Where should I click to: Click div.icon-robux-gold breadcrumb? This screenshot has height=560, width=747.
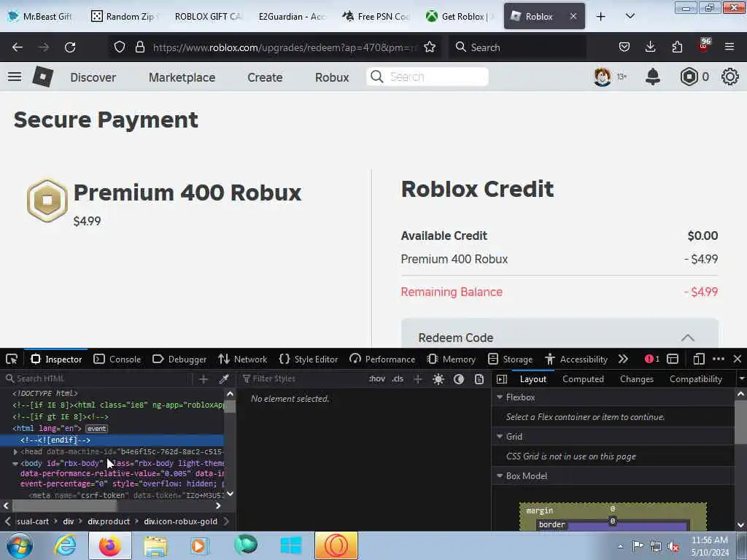(181, 521)
